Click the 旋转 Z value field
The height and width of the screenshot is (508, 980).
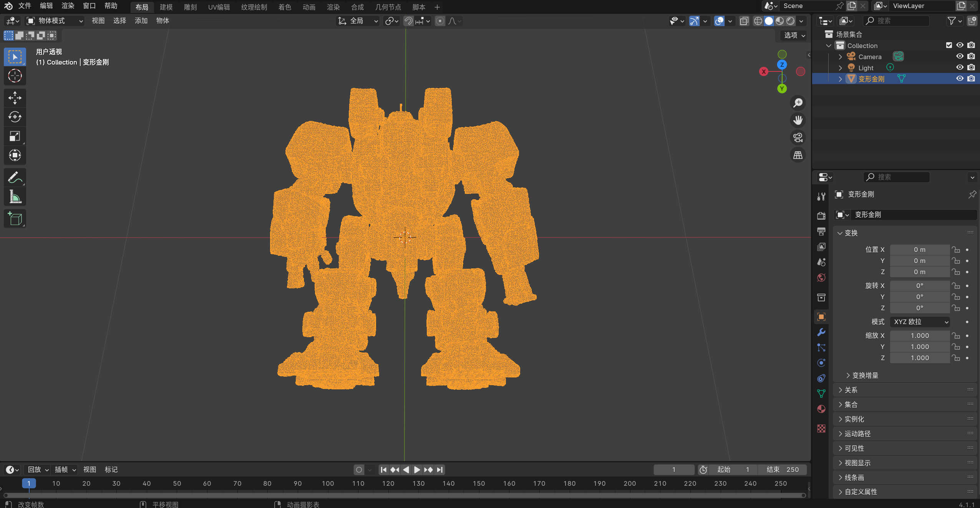(920, 308)
